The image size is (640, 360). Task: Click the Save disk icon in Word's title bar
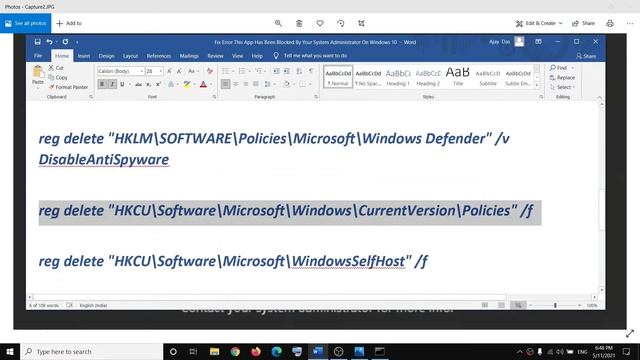[x=38, y=42]
